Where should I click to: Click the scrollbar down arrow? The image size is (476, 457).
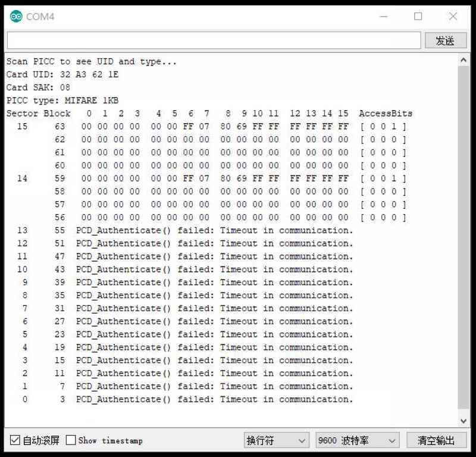464,421
